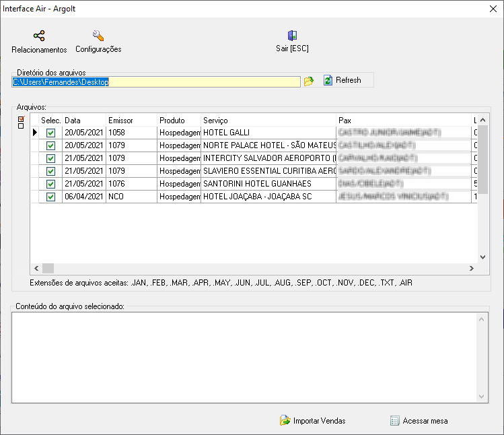Viewport: 504px width, 435px height.
Task: Click Acessar mesa button
Action: click(419, 420)
